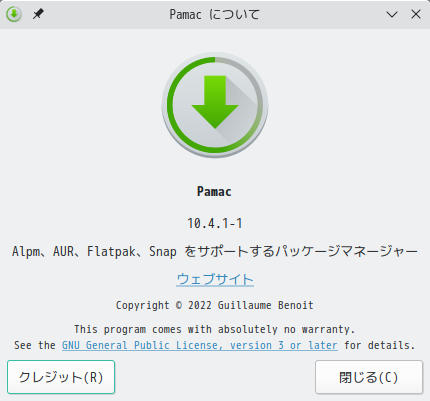Viewport: 430px width, 401px height.
Task: Click the large green download arrow logo
Action: click(215, 105)
